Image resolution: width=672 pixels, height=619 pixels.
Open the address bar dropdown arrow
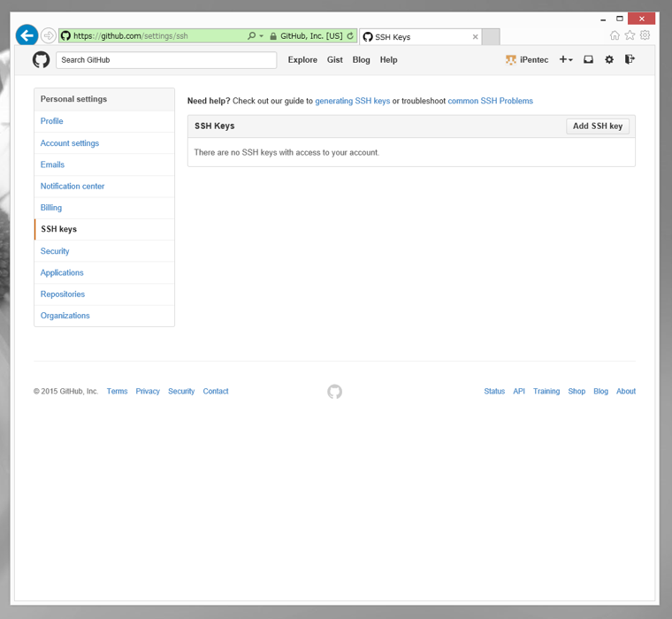click(x=262, y=36)
